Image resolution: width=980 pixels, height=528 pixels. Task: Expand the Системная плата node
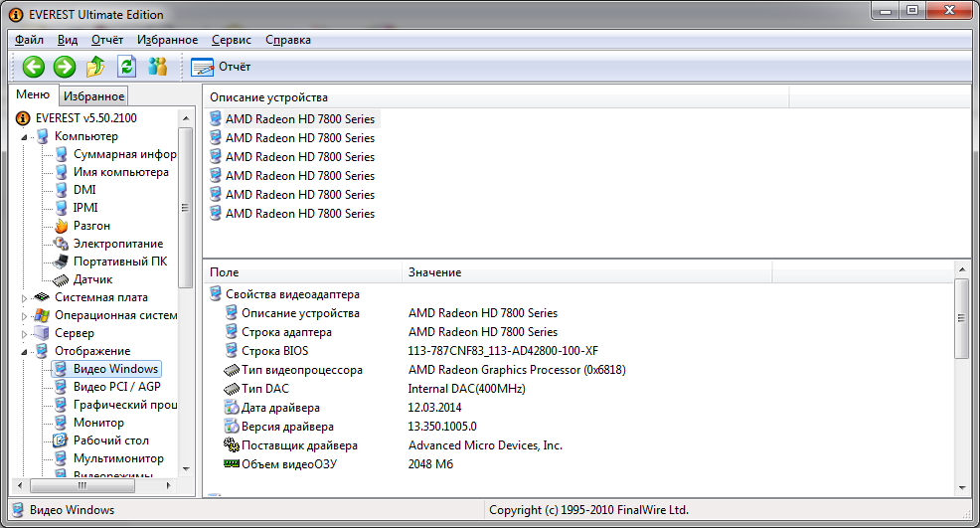click(x=25, y=298)
